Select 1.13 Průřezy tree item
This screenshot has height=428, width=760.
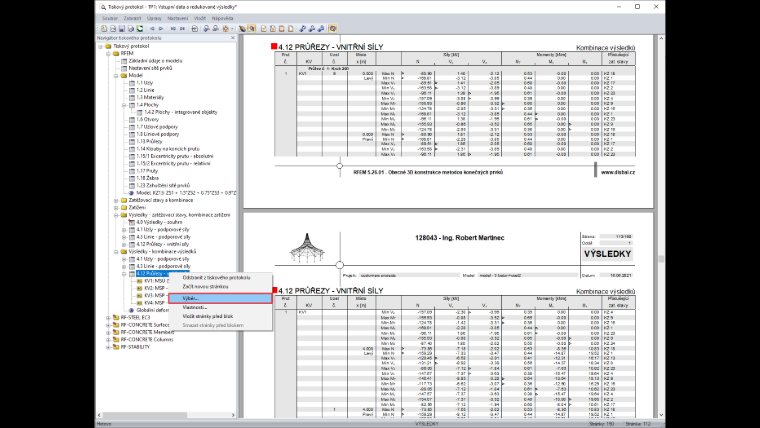pyautogui.click(x=149, y=142)
